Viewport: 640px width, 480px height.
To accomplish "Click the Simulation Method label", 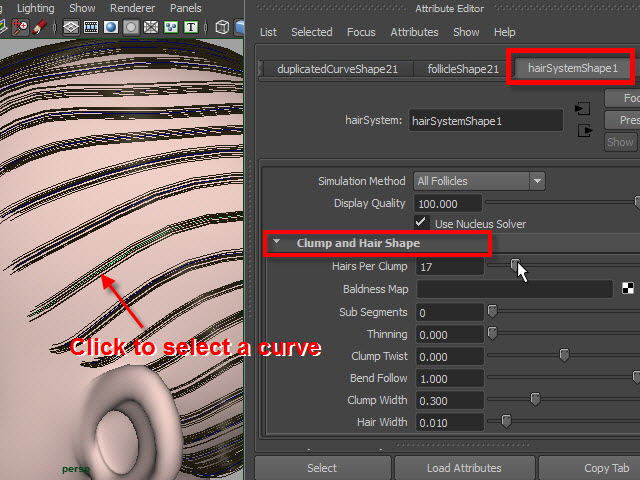I will (362, 181).
